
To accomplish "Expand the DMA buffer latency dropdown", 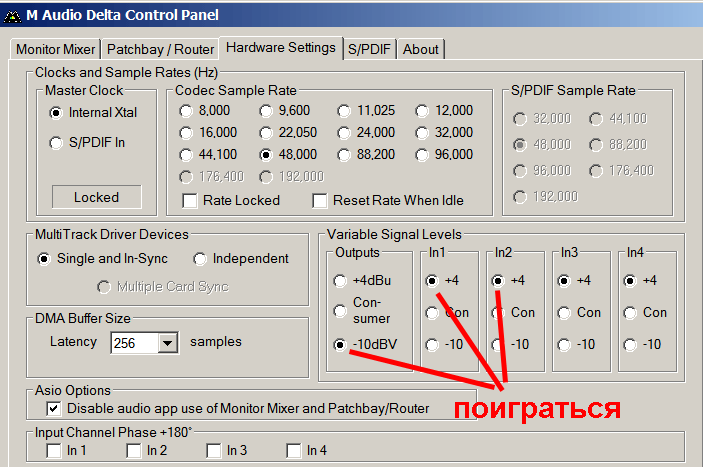I will pyautogui.click(x=167, y=343).
